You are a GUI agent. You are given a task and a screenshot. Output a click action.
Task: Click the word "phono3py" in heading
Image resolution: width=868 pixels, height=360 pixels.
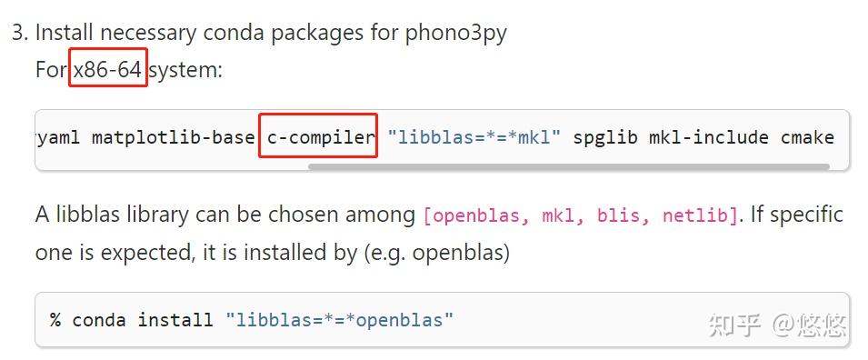point(455,34)
